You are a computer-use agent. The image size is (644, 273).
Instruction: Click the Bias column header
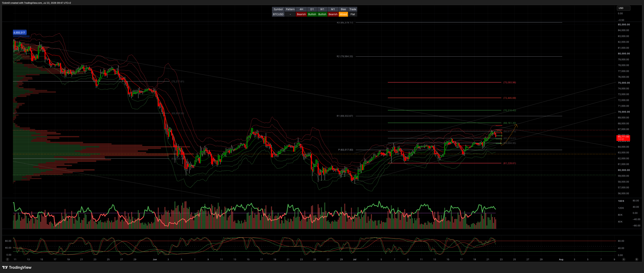[343, 9]
